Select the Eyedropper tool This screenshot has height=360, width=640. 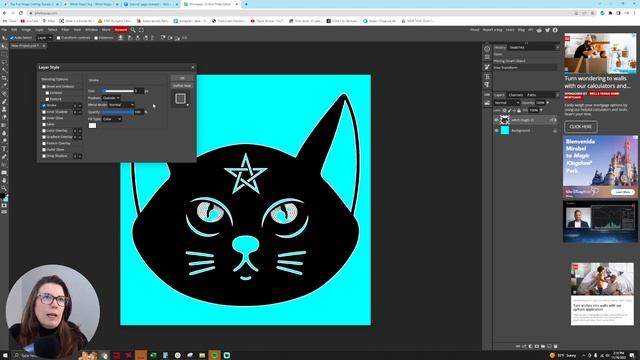pos(4,86)
